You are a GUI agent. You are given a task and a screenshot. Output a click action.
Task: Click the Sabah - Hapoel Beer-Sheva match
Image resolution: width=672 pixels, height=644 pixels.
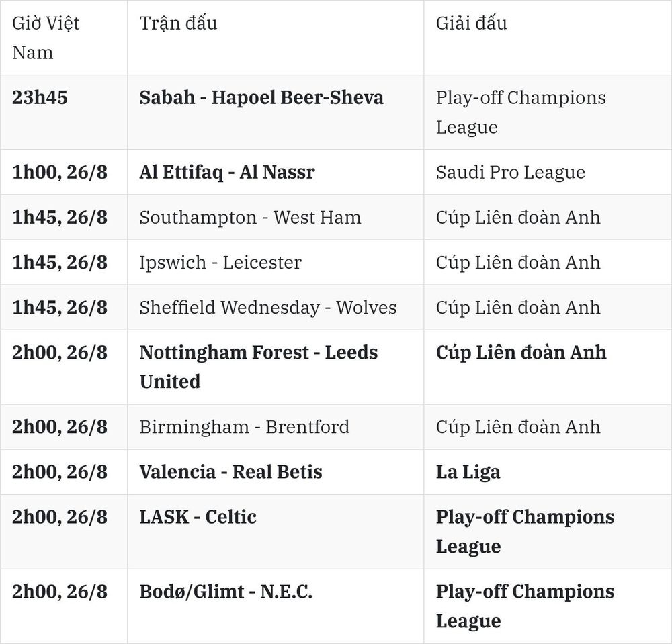(x=261, y=97)
